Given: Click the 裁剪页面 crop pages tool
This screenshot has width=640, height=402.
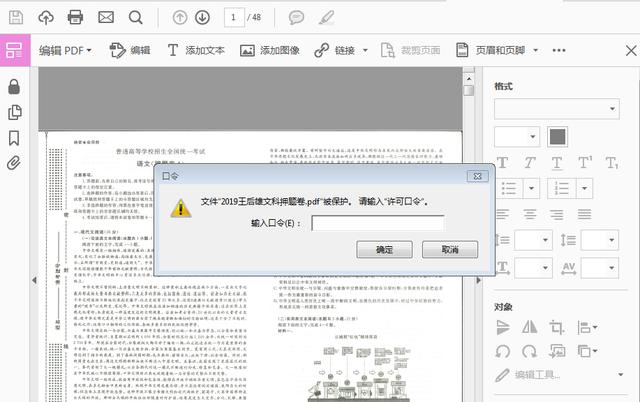Looking at the screenshot, I should (x=410, y=50).
